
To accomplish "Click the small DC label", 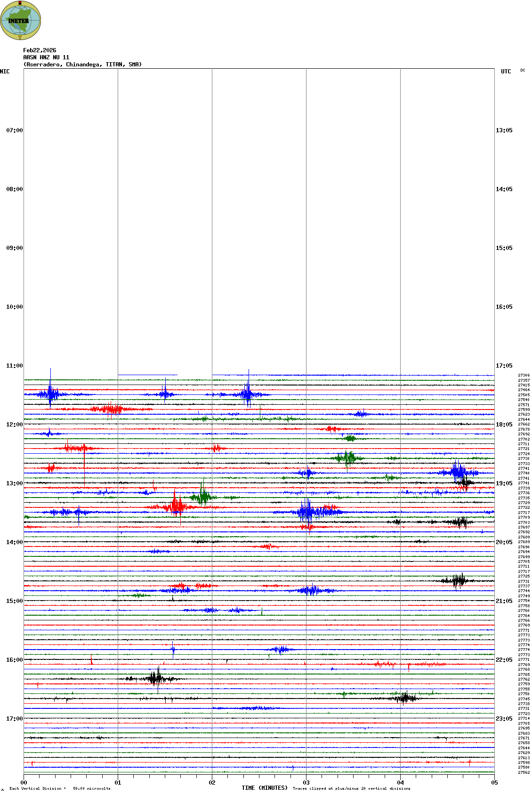I will click(523, 71).
